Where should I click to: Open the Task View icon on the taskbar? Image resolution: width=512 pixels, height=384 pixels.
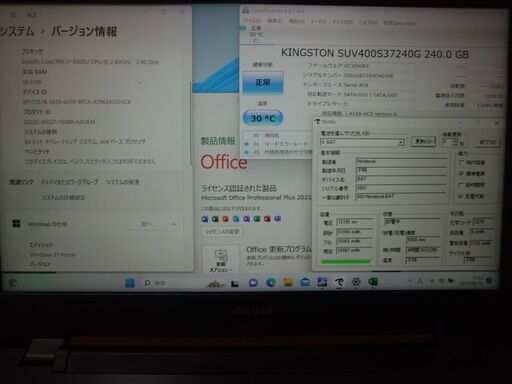point(235,284)
